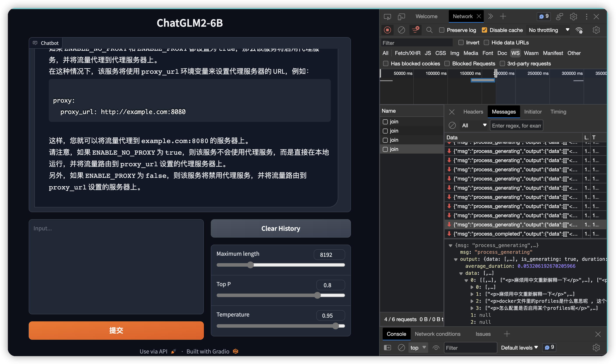This screenshot has height=364, width=616.
Task: Enable Preserve log checkbox
Action: click(442, 30)
